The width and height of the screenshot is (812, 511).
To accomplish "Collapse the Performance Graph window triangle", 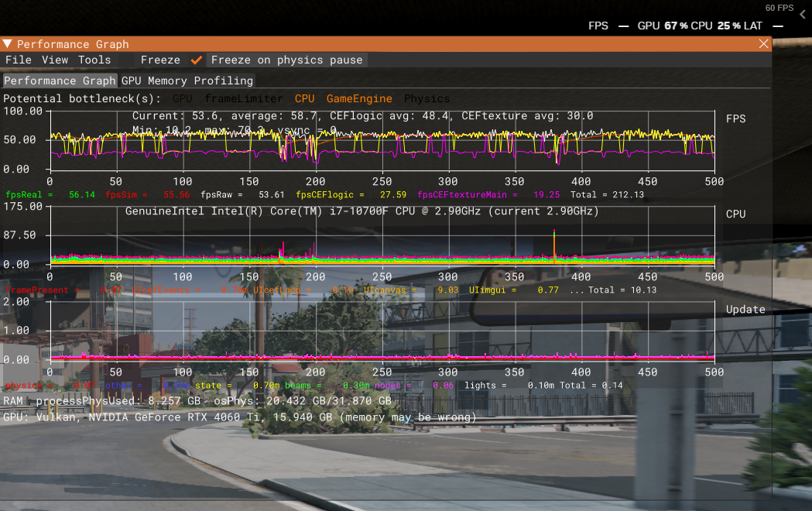I will (x=7, y=44).
